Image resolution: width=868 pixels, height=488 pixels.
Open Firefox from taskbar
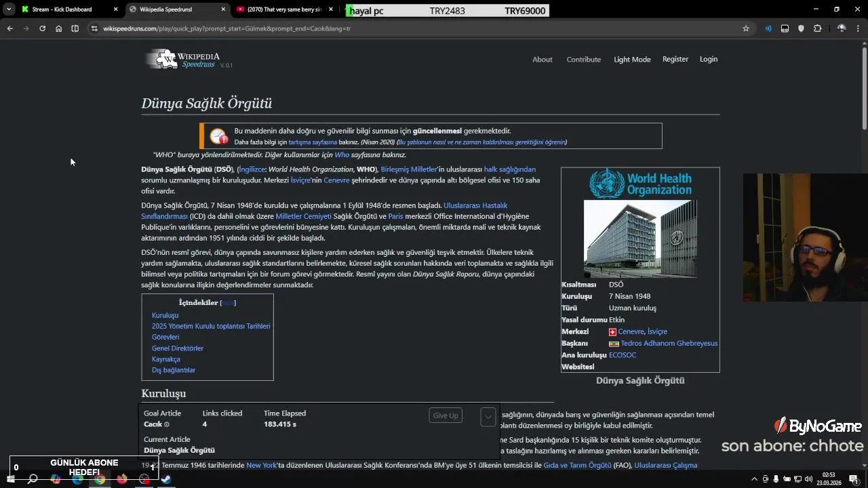(x=122, y=479)
